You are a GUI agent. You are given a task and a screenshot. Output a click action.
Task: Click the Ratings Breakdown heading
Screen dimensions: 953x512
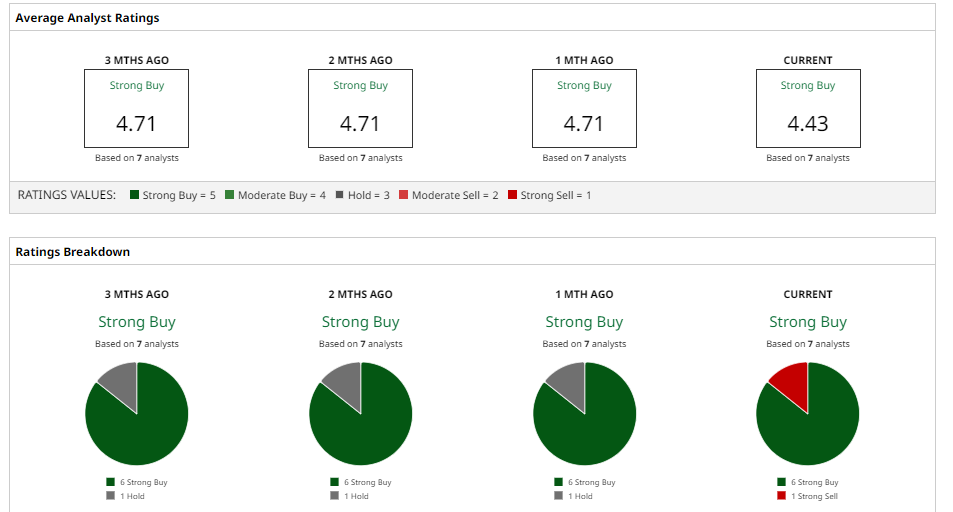tap(73, 252)
